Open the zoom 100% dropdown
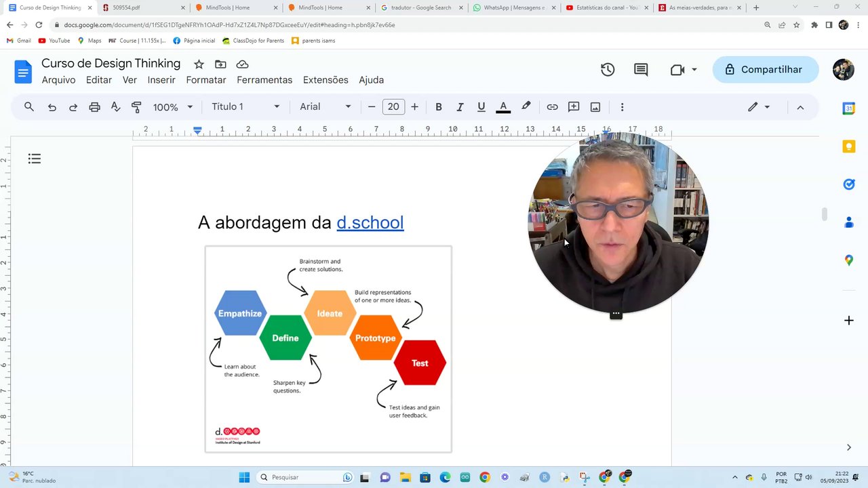 coord(173,107)
